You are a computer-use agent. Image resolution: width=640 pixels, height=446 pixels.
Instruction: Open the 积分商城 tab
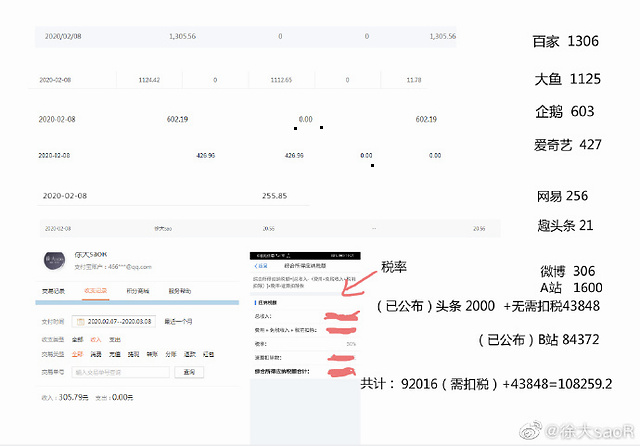tap(138, 291)
